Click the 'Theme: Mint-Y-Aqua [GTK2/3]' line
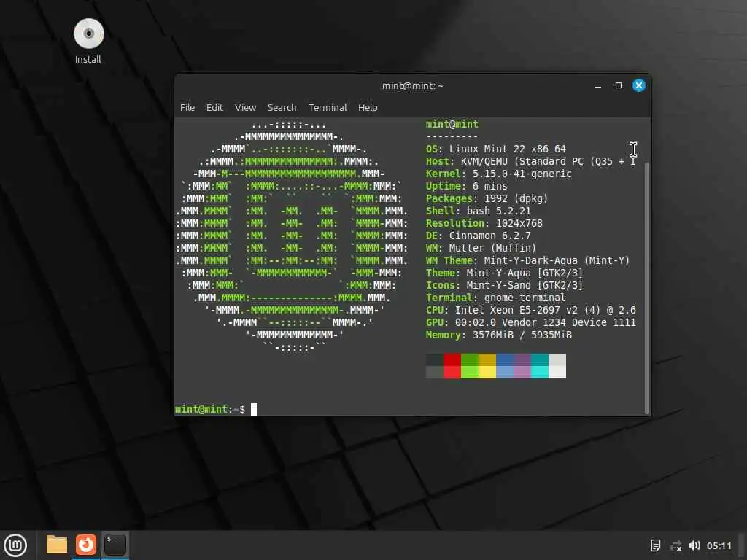 point(504,273)
